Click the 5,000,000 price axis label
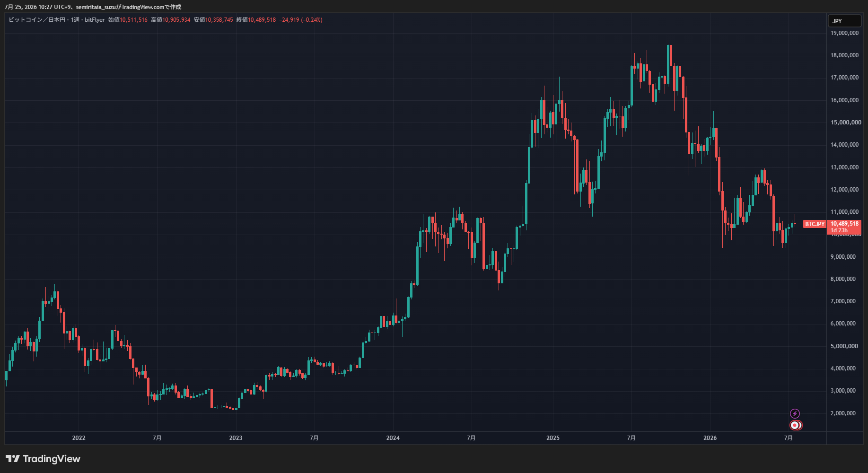Screen dimensions: 868x473 [x=844, y=346]
